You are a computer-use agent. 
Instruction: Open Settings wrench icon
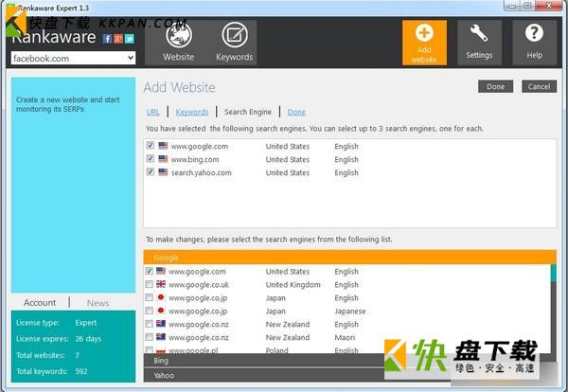(x=479, y=33)
